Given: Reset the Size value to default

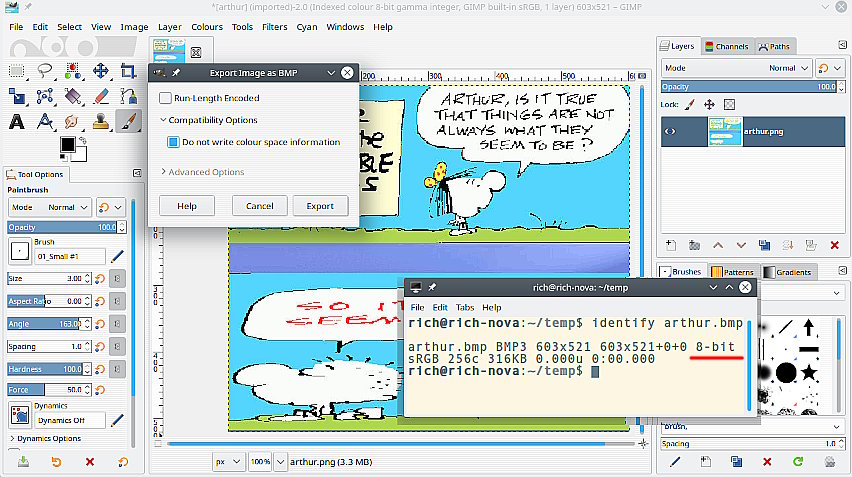Looking at the screenshot, I should pyautogui.click(x=100, y=279).
